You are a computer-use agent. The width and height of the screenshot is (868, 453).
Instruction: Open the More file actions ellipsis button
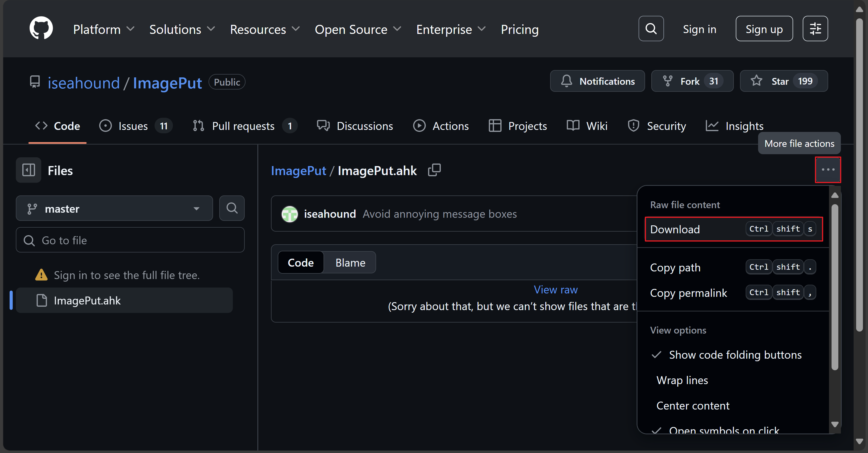click(x=828, y=170)
